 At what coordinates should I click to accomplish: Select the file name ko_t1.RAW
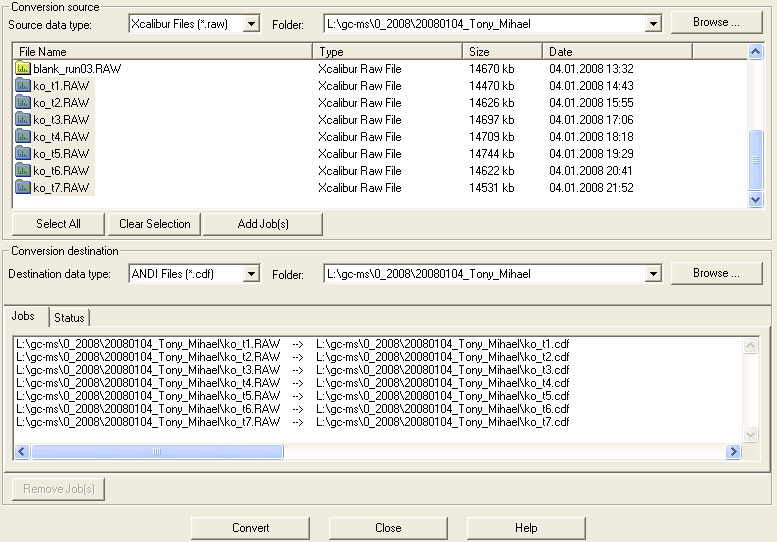(x=61, y=86)
